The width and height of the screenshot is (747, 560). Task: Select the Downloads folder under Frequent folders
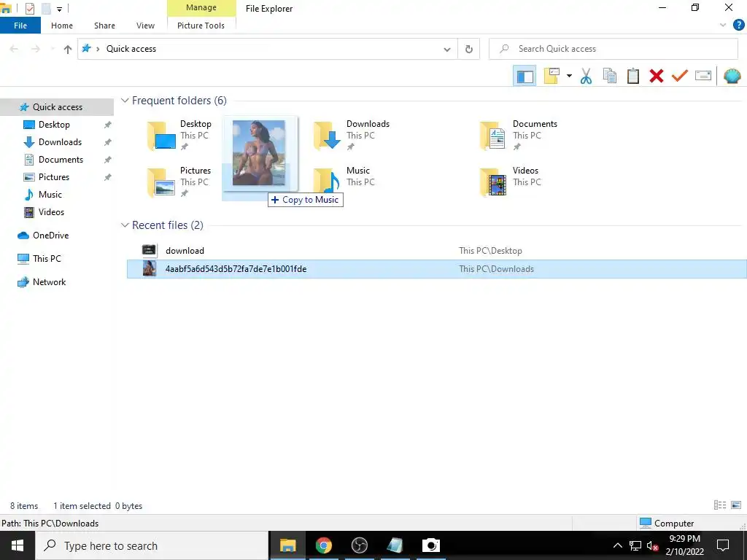(x=352, y=135)
